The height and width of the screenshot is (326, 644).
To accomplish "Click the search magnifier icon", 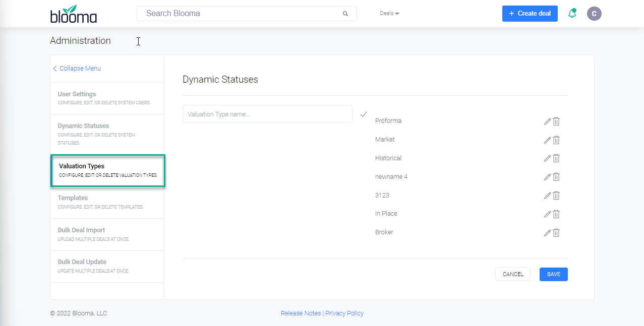I will [345, 14].
